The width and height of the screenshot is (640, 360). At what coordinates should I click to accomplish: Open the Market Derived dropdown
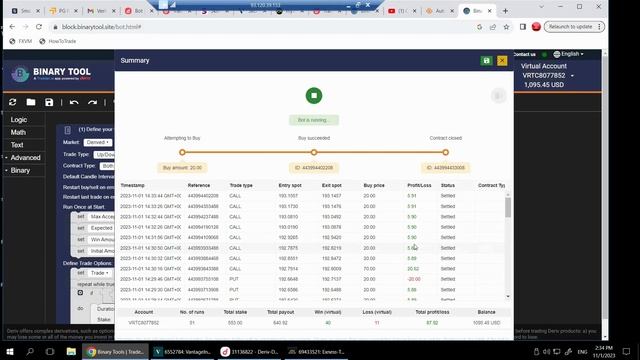click(98, 142)
